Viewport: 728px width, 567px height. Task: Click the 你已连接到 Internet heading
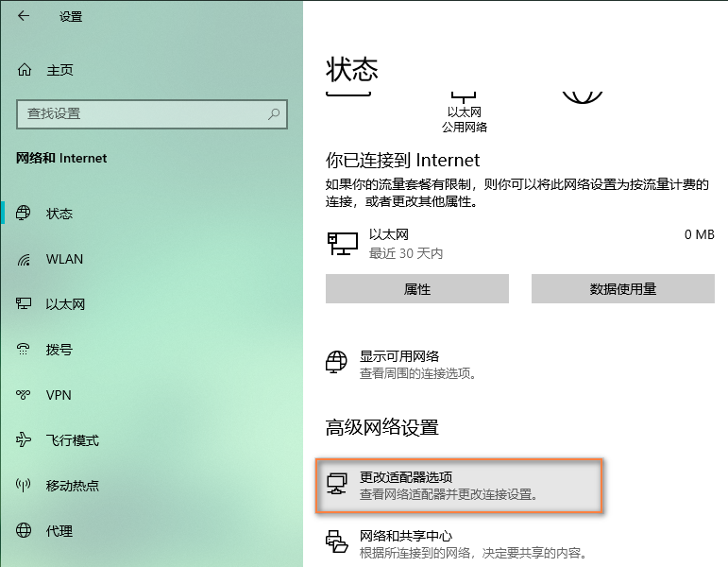coord(402,161)
